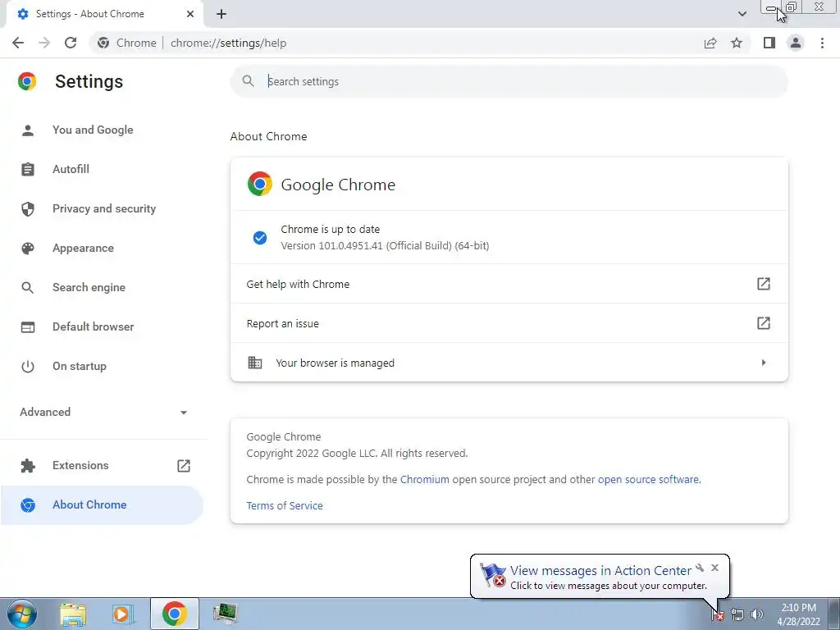Select About Chrome in the sidebar
The width and height of the screenshot is (840, 630).
102,504
